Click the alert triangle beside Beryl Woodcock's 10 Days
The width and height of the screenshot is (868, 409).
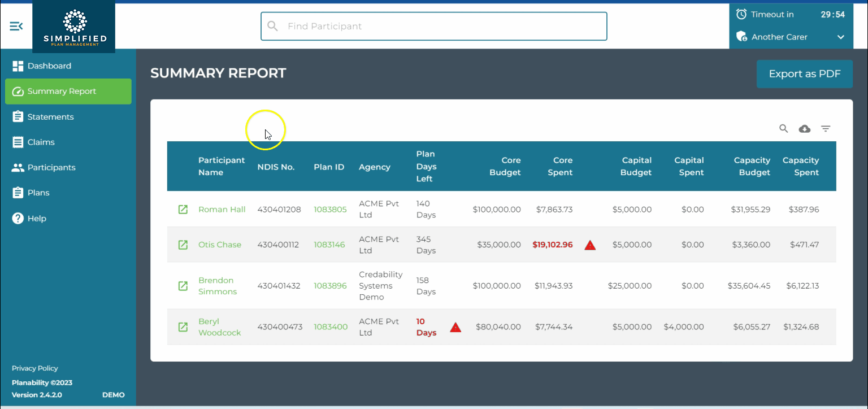click(455, 327)
